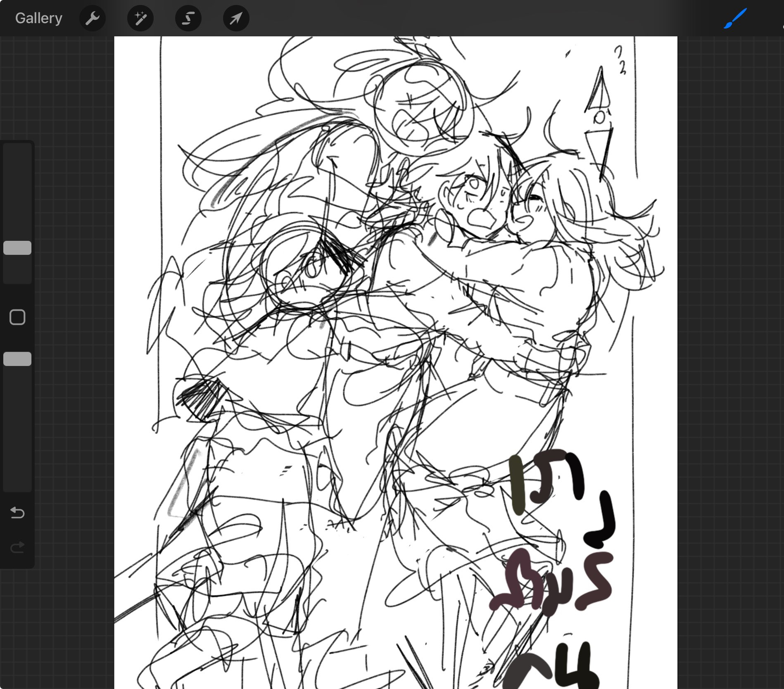The height and width of the screenshot is (689, 784).
Task: Activate the Selection tool
Action: pyautogui.click(x=188, y=19)
